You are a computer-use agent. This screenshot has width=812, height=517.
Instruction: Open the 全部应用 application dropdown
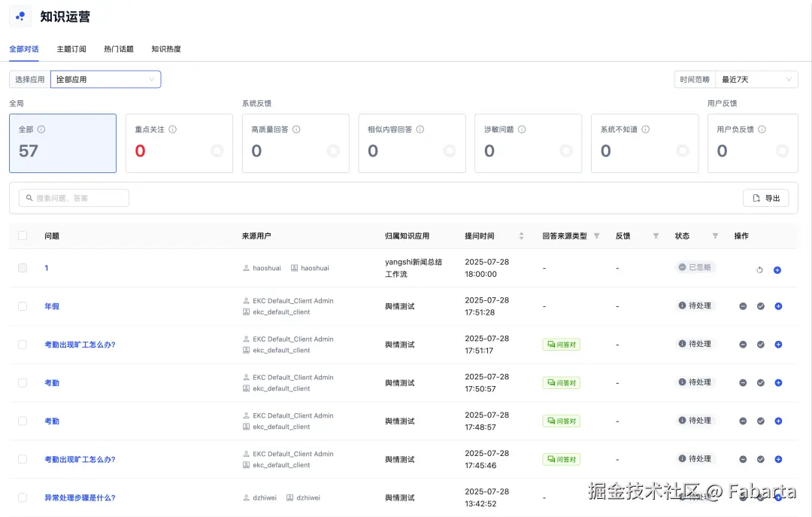[x=105, y=79]
